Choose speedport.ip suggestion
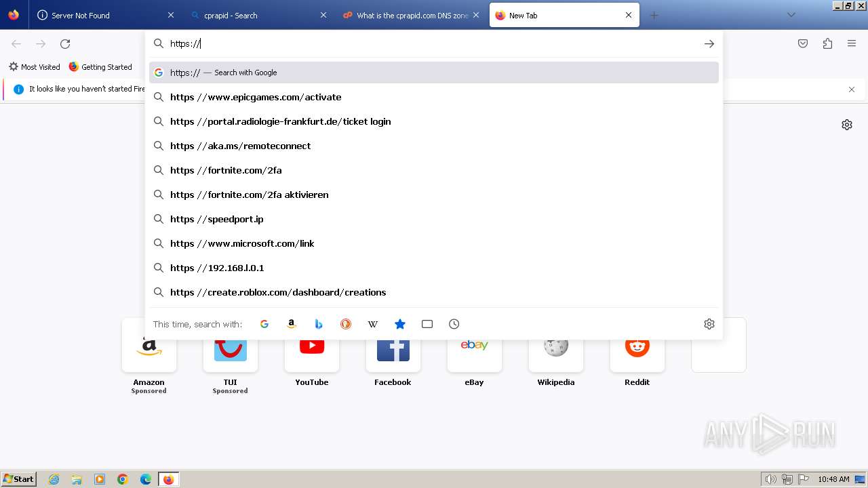868x488 pixels. coord(434,219)
